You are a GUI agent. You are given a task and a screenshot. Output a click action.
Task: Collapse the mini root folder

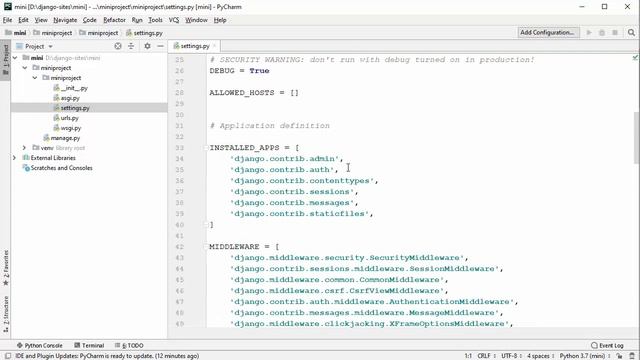click(x=15, y=58)
